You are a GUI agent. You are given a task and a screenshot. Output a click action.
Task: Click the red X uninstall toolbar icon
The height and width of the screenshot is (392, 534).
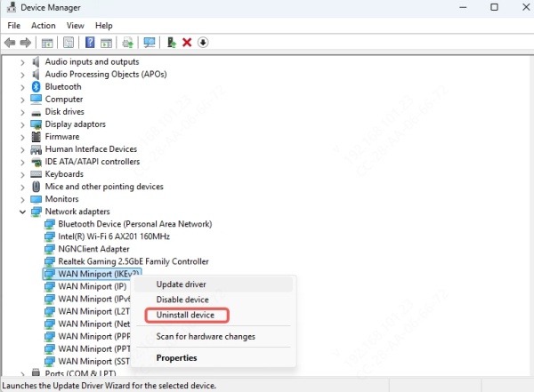pos(187,43)
